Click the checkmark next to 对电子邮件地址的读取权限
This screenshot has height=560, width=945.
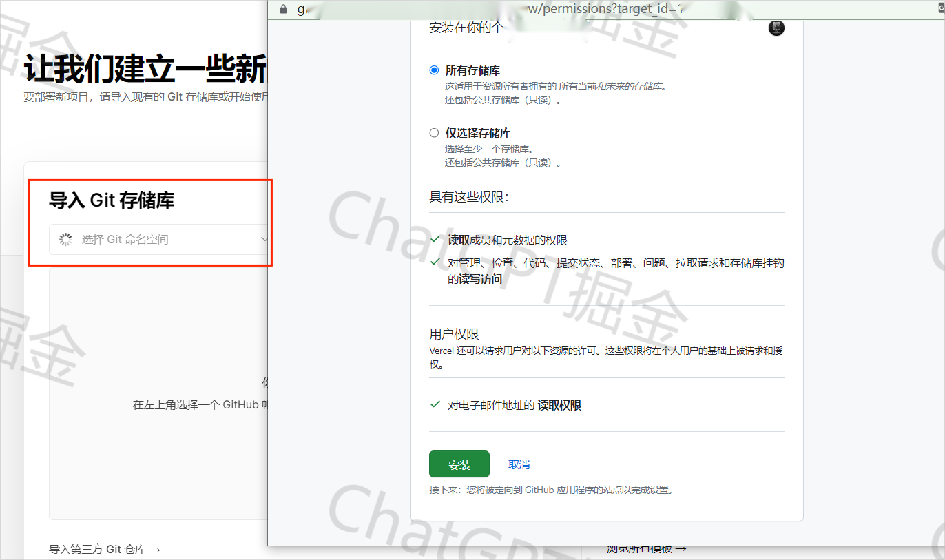point(435,405)
